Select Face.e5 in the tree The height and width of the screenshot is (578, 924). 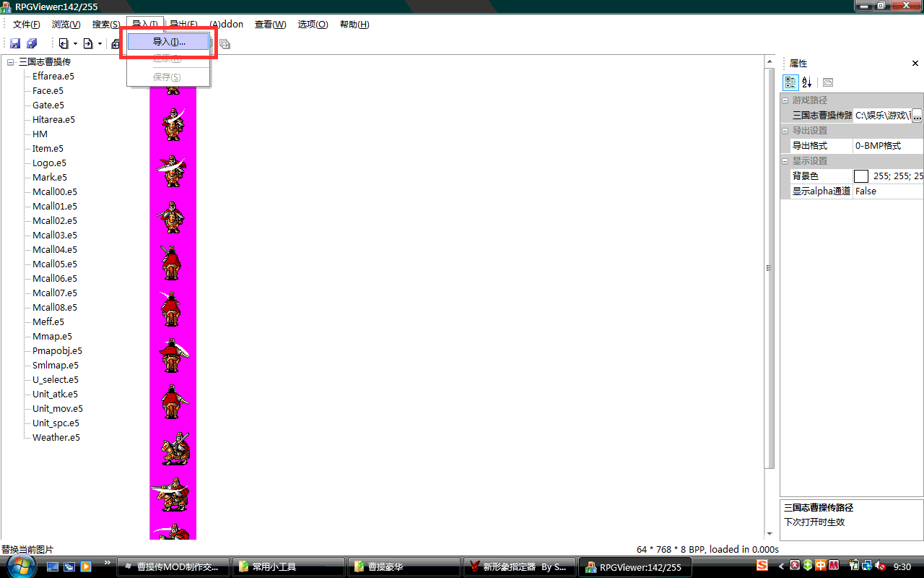click(x=48, y=90)
